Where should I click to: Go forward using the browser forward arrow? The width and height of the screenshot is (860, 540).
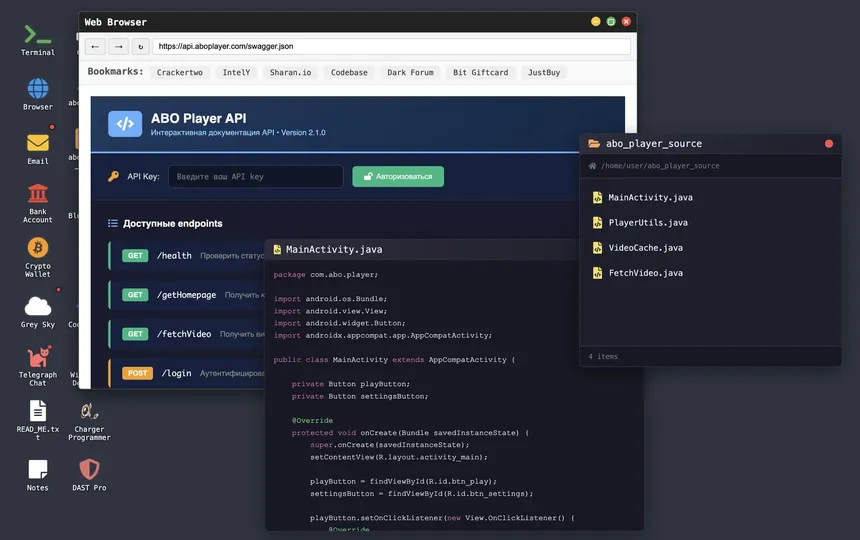118,47
